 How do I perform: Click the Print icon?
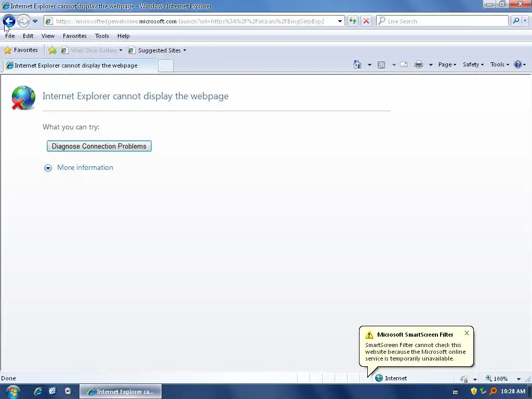419,64
